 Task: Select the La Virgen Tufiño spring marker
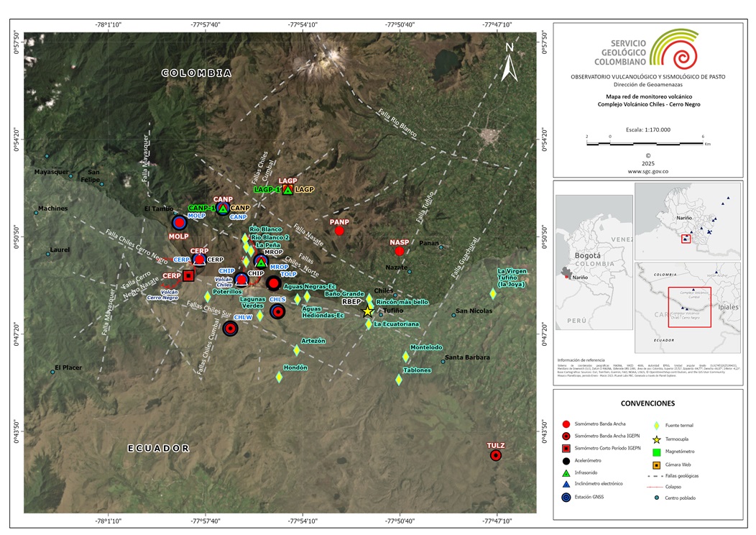point(493,293)
